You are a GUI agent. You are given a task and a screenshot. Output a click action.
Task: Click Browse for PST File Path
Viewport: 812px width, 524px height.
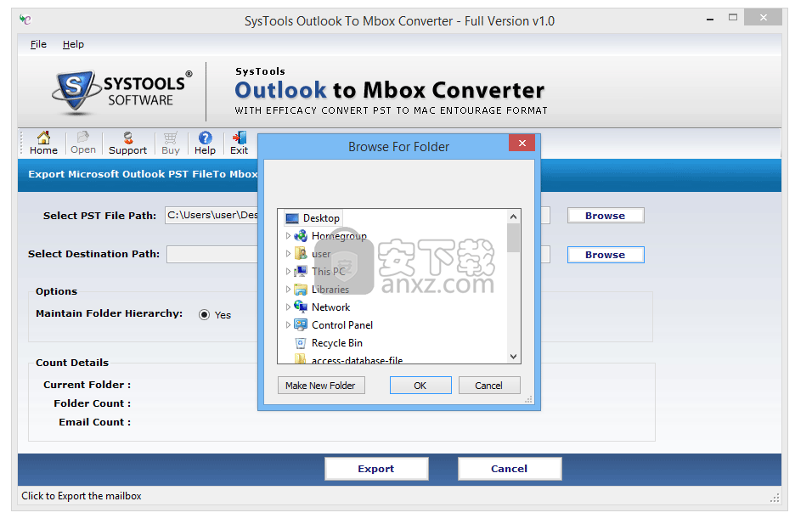pos(606,216)
